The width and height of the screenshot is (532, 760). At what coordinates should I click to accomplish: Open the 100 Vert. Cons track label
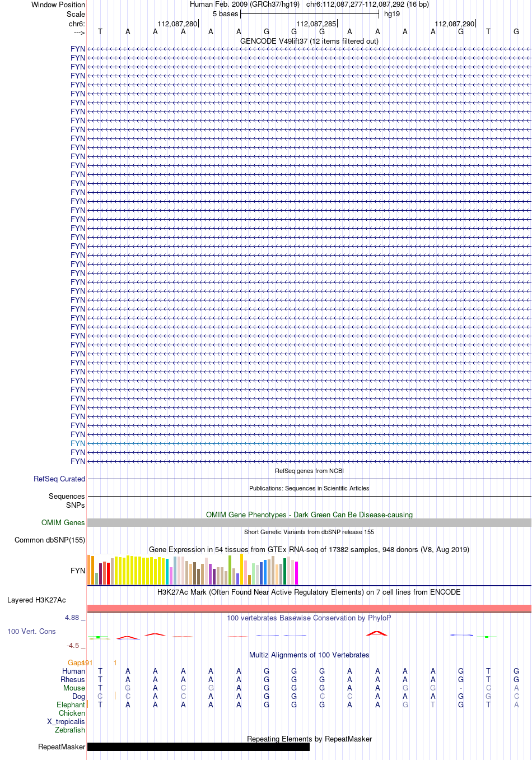(x=31, y=631)
